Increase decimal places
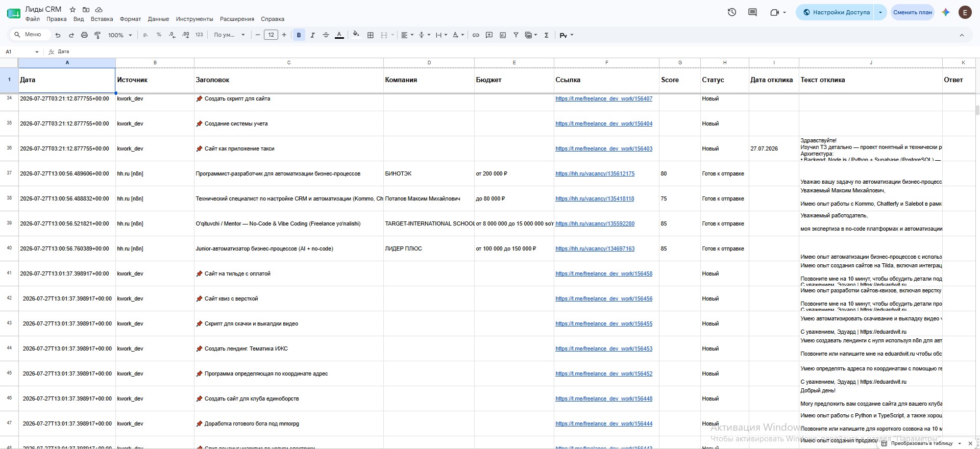 [x=185, y=35]
